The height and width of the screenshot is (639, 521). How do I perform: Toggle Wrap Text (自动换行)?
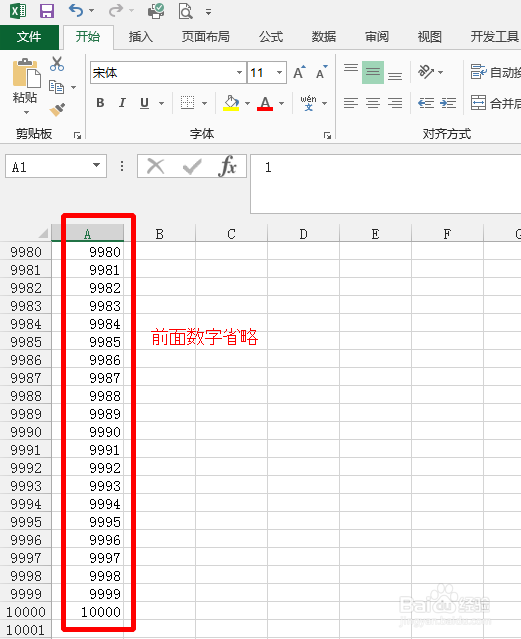(495, 72)
